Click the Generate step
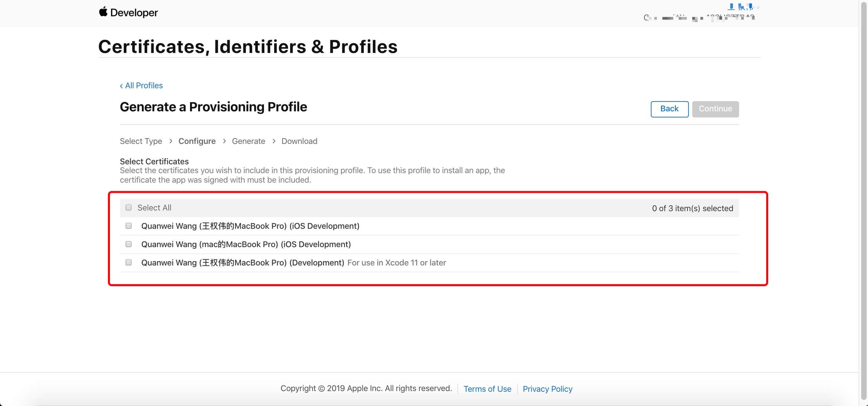This screenshot has height=406, width=868. click(x=248, y=141)
